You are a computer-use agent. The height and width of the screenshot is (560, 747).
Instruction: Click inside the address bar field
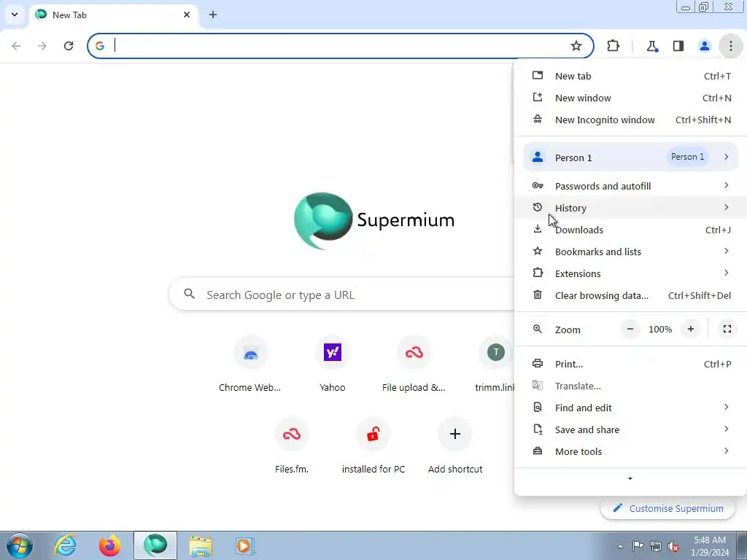[341, 46]
